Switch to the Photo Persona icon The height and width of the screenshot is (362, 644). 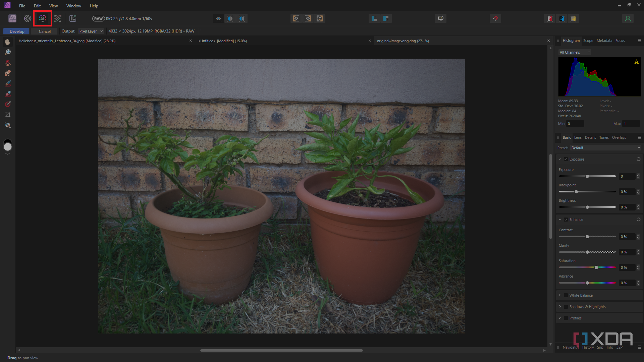[x=12, y=18]
